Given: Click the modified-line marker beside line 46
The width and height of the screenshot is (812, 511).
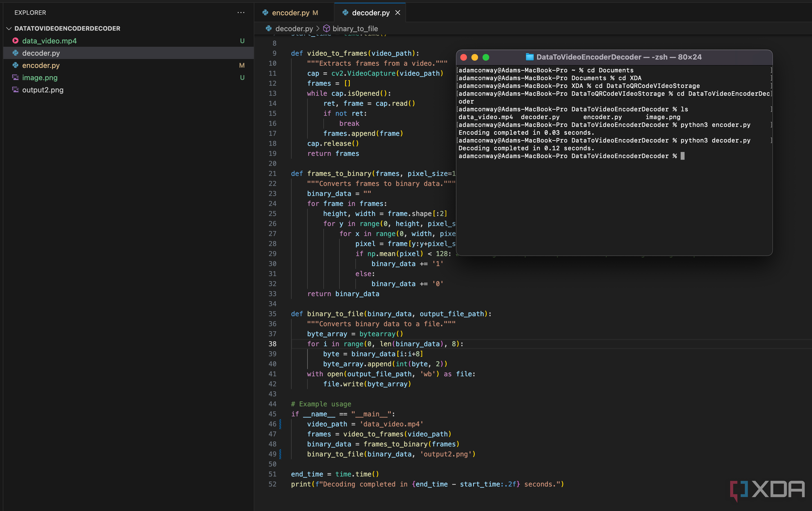Looking at the screenshot, I should point(280,424).
